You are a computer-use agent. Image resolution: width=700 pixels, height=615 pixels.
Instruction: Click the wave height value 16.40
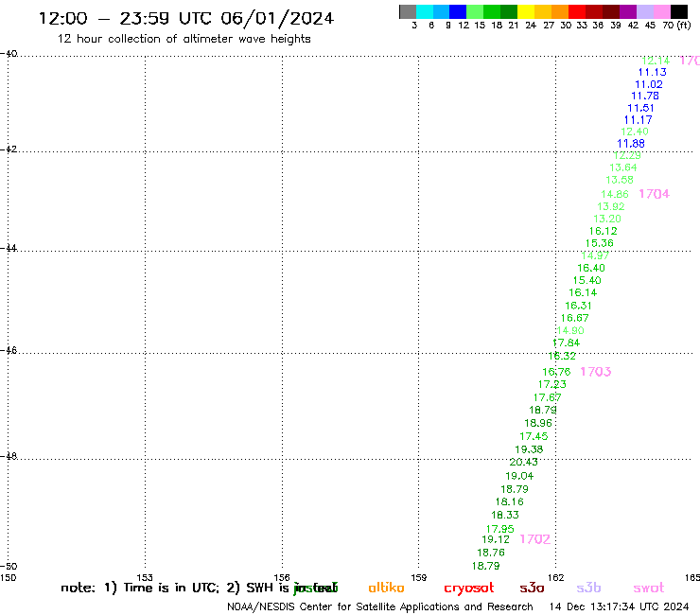[x=591, y=268]
